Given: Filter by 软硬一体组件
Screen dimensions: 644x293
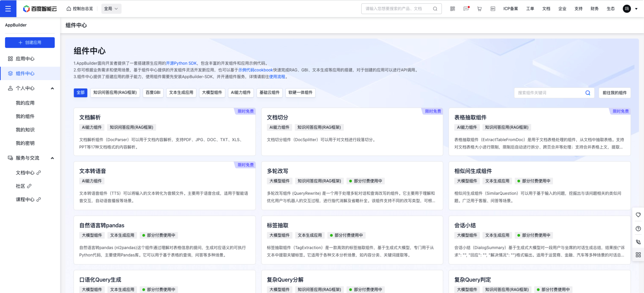Looking at the screenshot, I should click(300, 93).
